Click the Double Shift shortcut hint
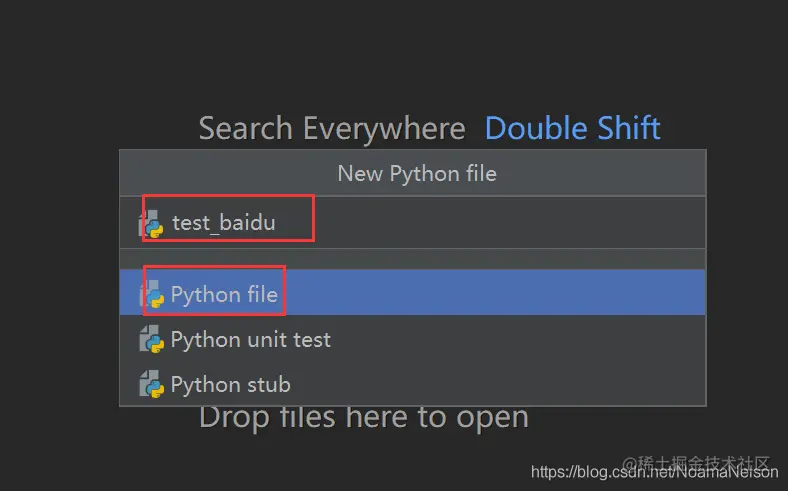Image resolution: width=788 pixels, height=491 pixels. pos(572,129)
